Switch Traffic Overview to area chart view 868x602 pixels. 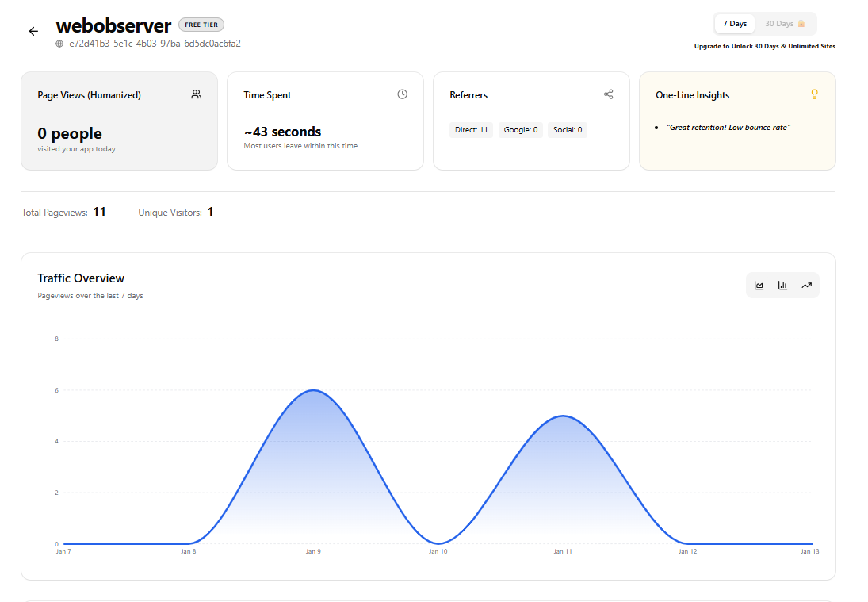[x=759, y=286]
